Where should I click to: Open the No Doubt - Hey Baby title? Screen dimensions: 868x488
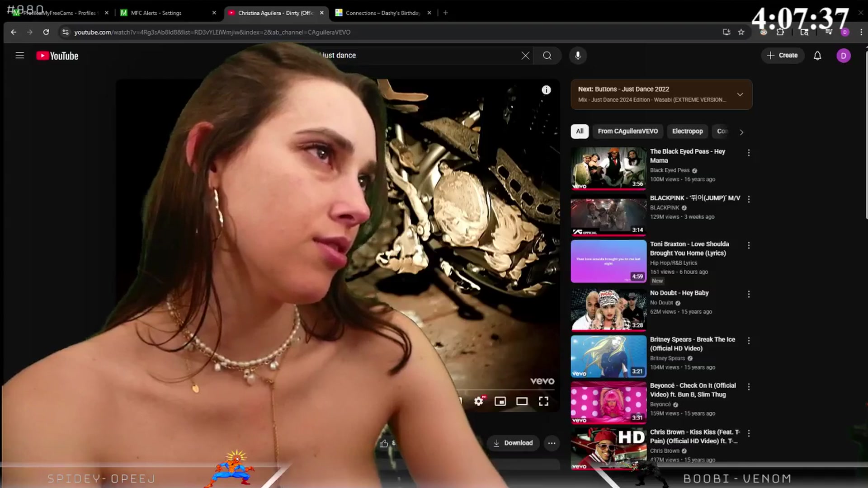[679, 293]
